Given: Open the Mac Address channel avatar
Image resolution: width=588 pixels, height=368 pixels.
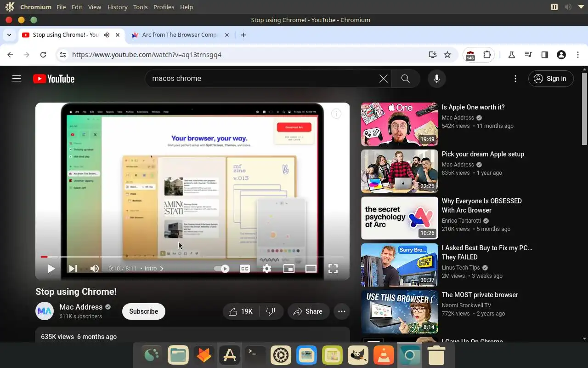Looking at the screenshot, I should (45, 311).
